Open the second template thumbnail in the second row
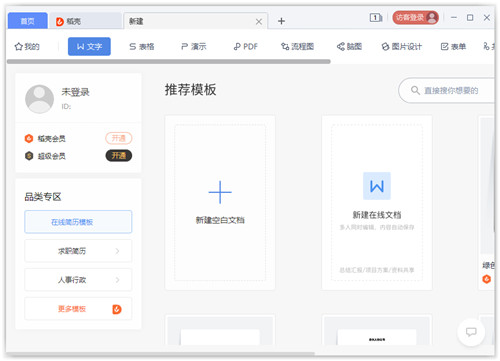Screen dimensions: 500x361 coord(377,330)
